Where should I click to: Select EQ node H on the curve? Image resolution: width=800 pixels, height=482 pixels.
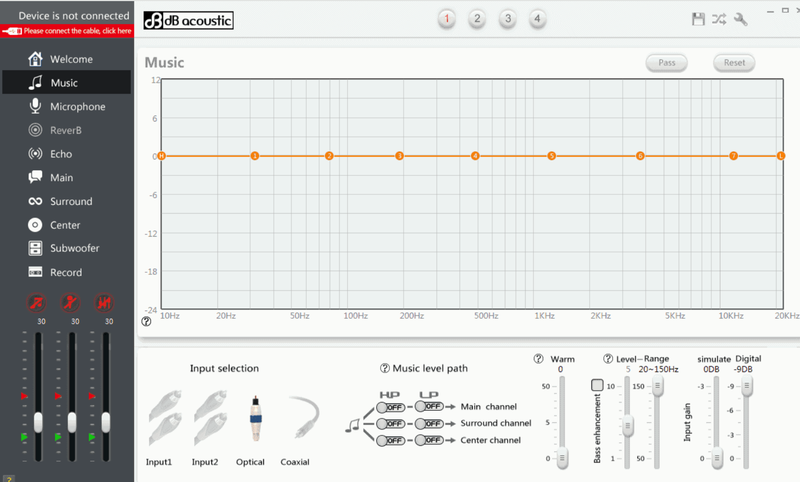[x=161, y=156]
